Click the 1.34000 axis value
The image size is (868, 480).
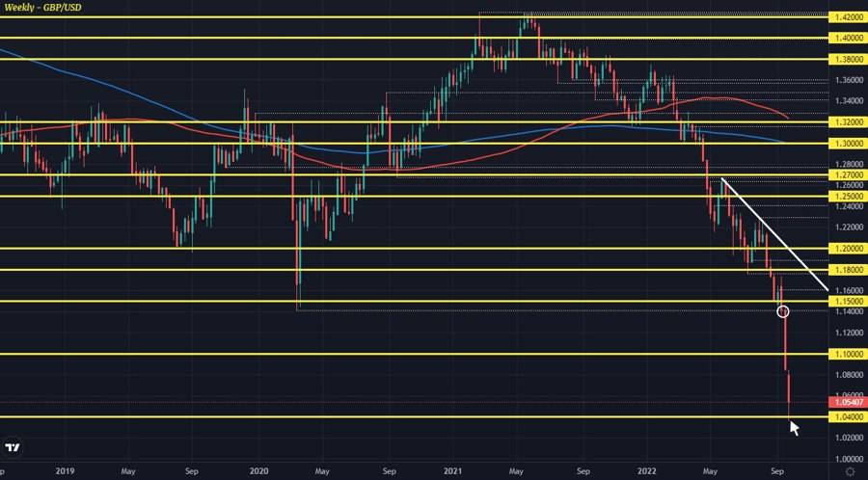tap(848, 101)
